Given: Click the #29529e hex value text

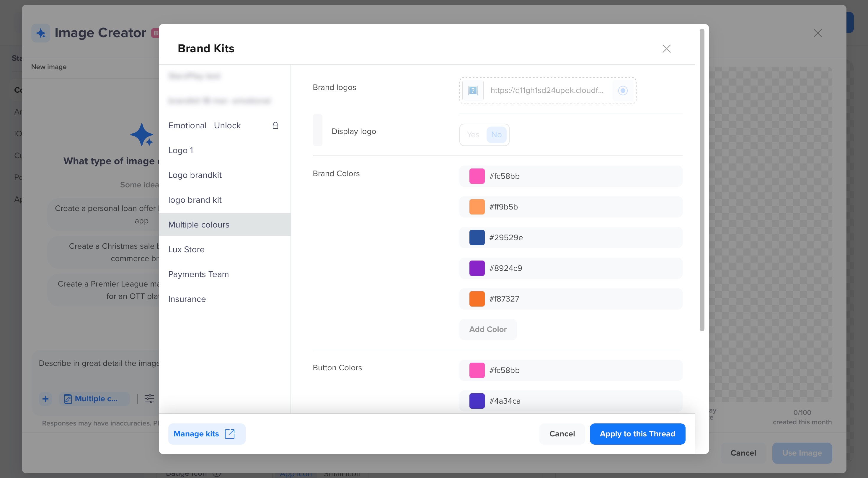Looking at the screenshot, I should tap(506, 238).
